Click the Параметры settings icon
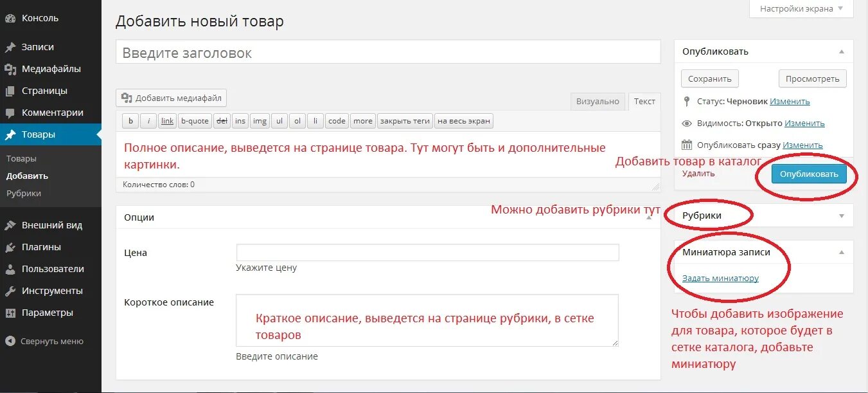 [10, 313]
